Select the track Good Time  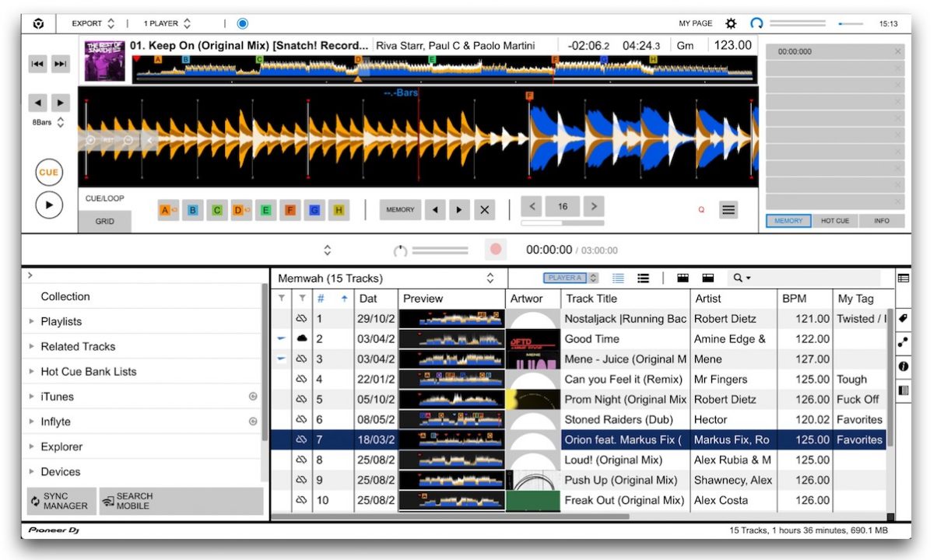tap(591, 339)
